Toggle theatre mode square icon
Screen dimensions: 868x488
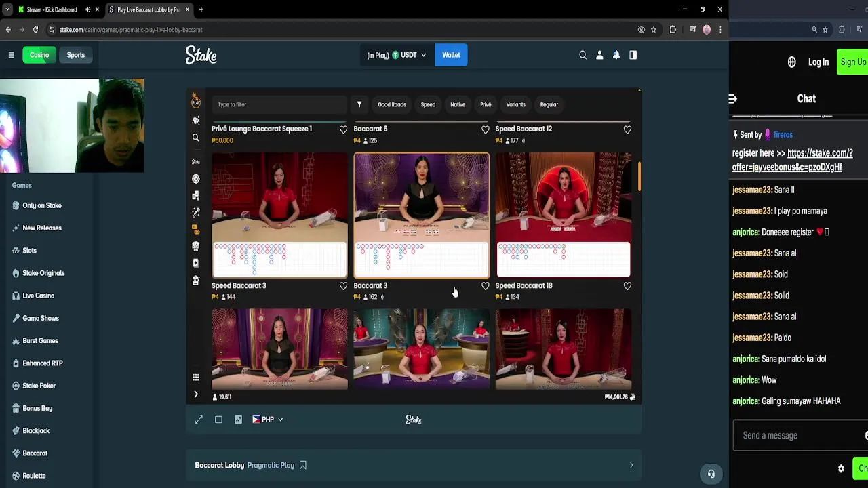click(218, 420)
